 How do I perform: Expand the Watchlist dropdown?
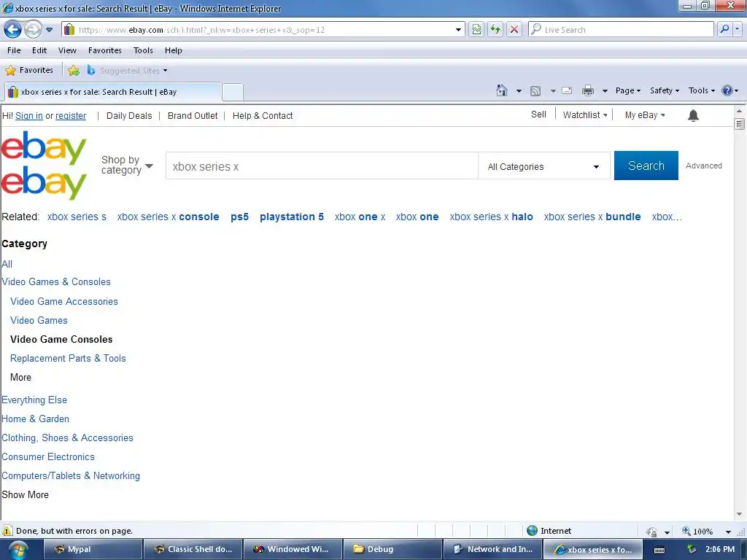585,114
